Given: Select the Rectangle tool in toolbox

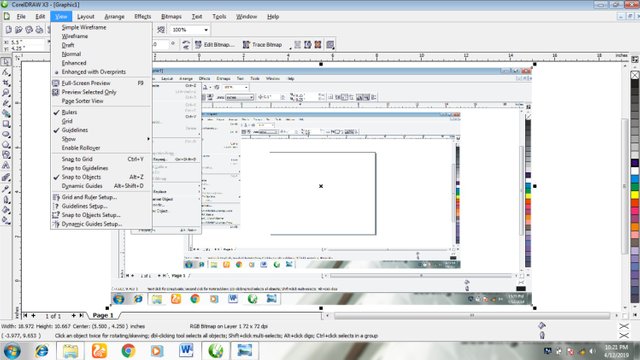Looking at the screenshot, I should (x=6, y=124).
